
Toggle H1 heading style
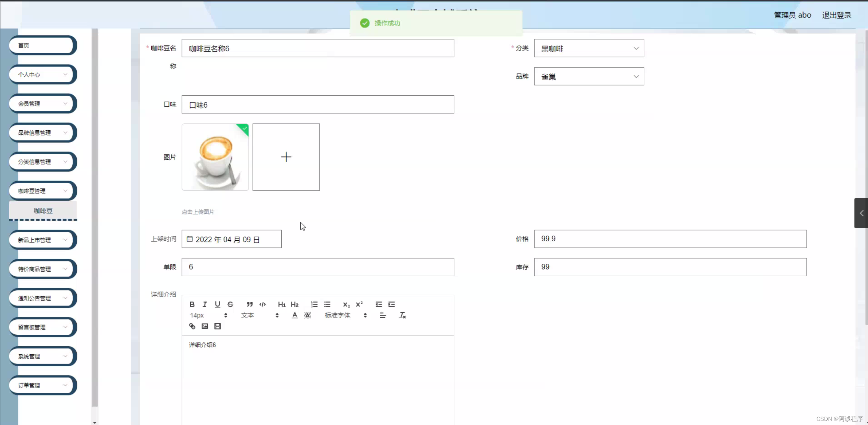282,304
